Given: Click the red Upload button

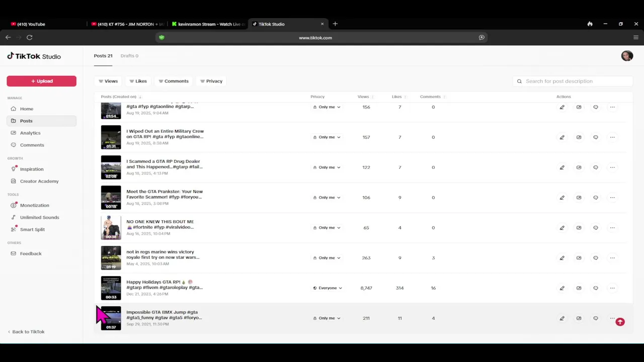Looking at the screenshot, I should [41, 81].
